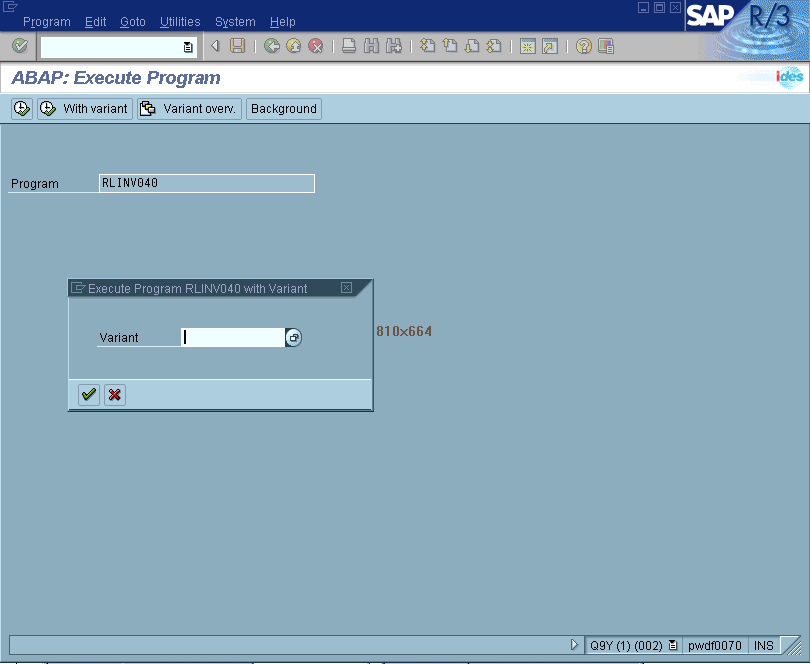The image size is (810, 664).
Task: Expand the status bar arrow triangle
Action: (x=574, y=645)
